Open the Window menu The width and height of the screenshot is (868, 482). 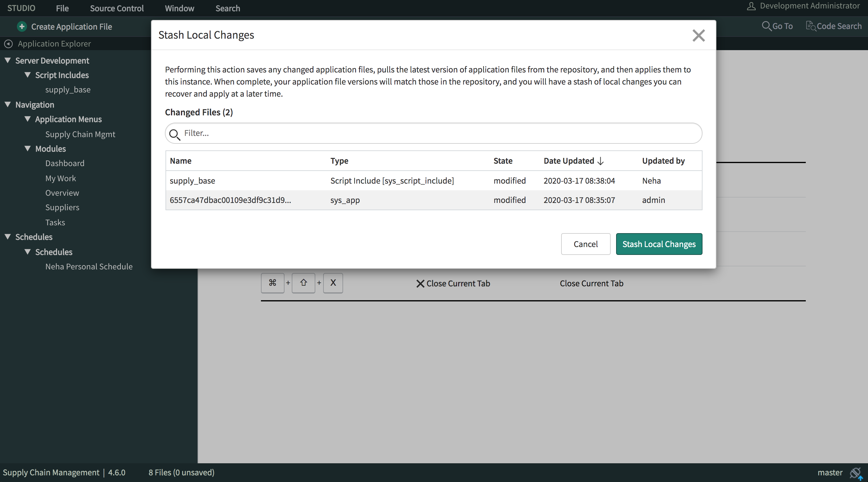(x=180, y=8)
